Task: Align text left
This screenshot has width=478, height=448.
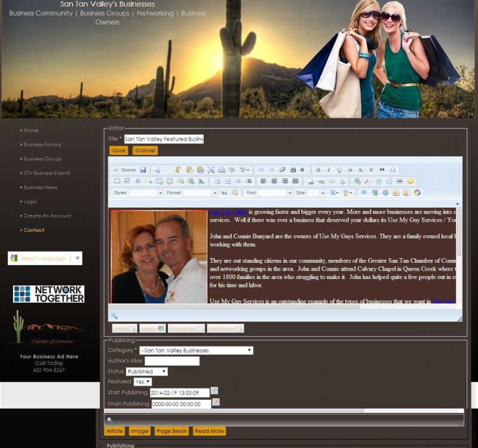Action: coord(263,182)
